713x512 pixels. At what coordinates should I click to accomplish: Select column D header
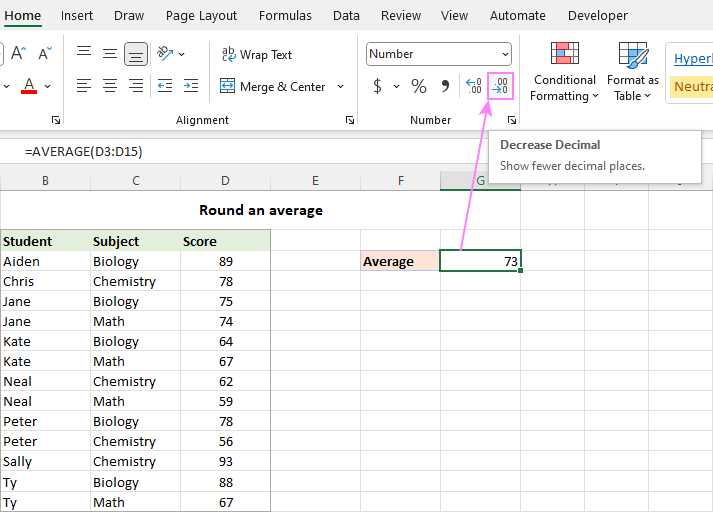tap(226, 181)
